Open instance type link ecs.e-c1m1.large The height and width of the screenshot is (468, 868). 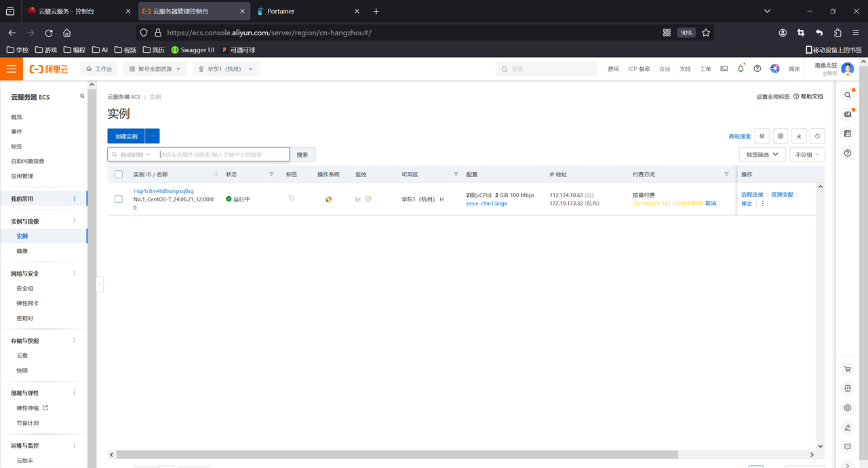pos(487,203)
